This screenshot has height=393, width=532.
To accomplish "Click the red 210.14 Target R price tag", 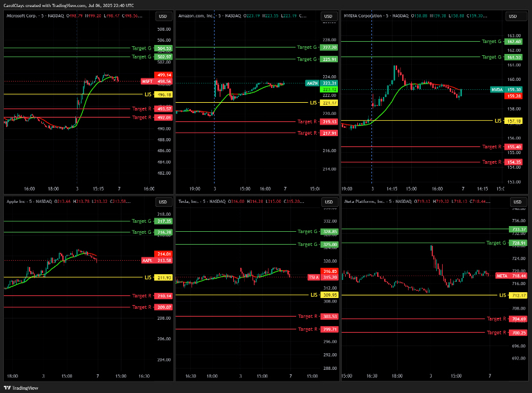I will tap(163, 296).
